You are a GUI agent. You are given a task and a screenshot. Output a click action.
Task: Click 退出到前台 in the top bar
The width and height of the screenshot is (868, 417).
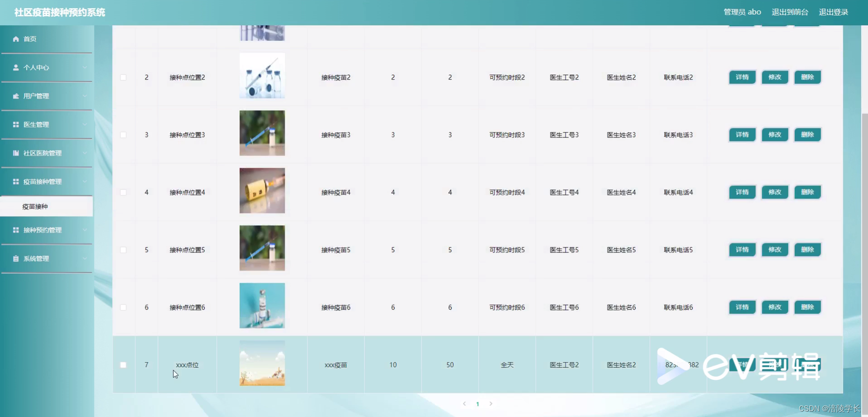point(789,12)
